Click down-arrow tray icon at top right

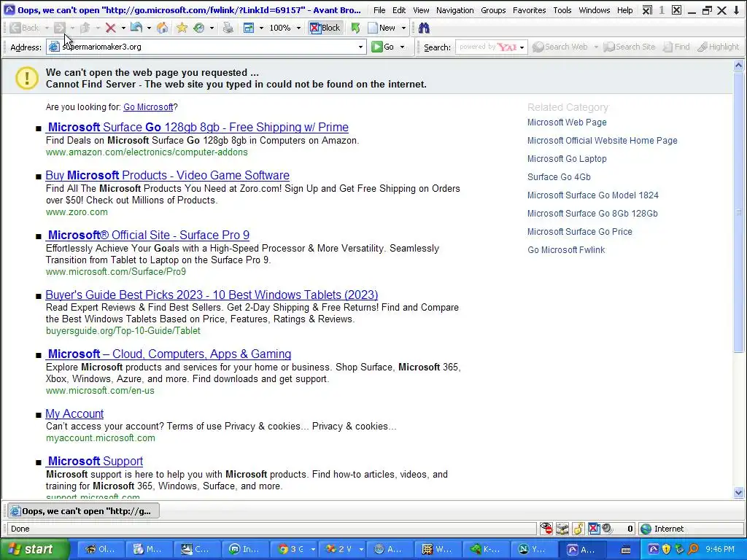[738, 10]
